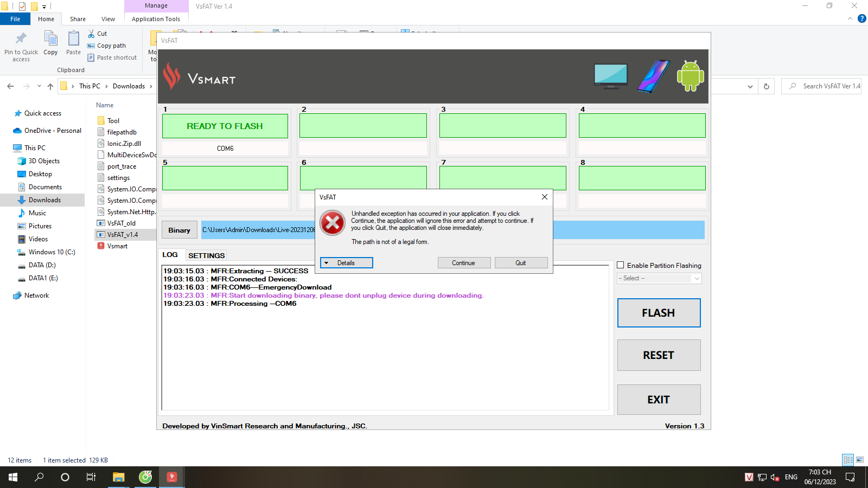Image resolution: width=868 pixels, height=488 pixels.
Task: Open File Explorer from the taskbar
Action: coord(118,477)
